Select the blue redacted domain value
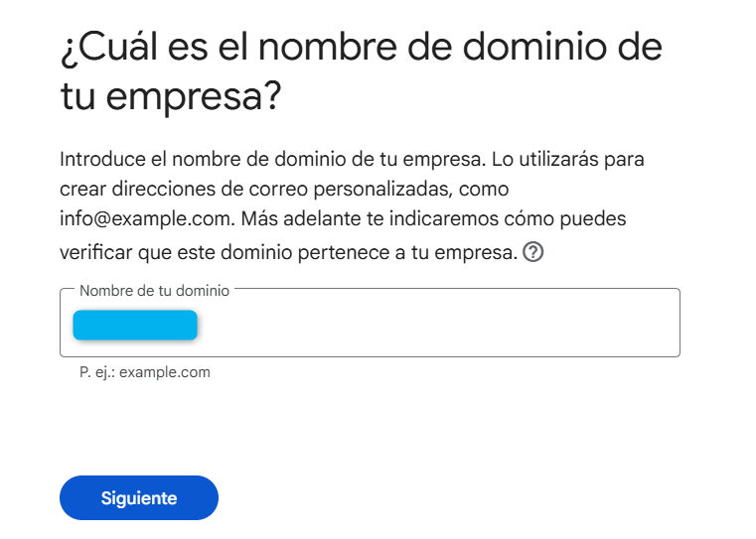This screenshot has height=539, width=756. (x=135, y=326)
